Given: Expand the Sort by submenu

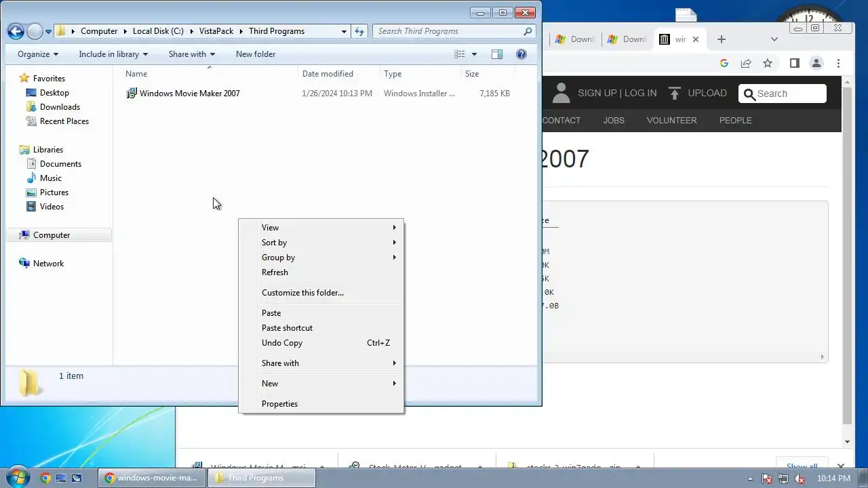Looking at the screenshot, I should tap(321, 243).
